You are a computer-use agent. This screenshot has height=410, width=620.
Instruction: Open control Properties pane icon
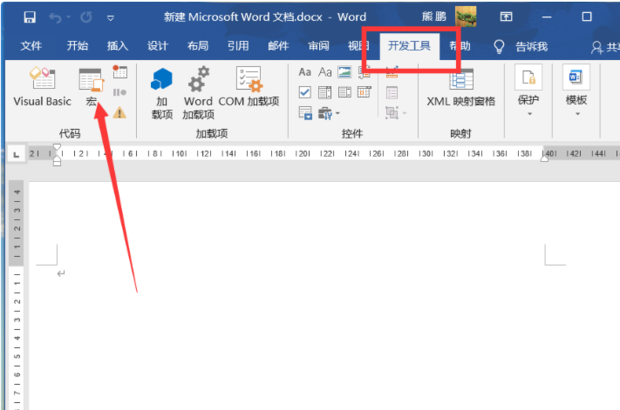tap(392, 93)
